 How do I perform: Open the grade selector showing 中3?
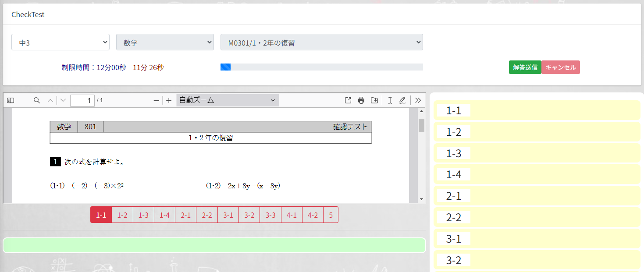(x=60, y=42)
